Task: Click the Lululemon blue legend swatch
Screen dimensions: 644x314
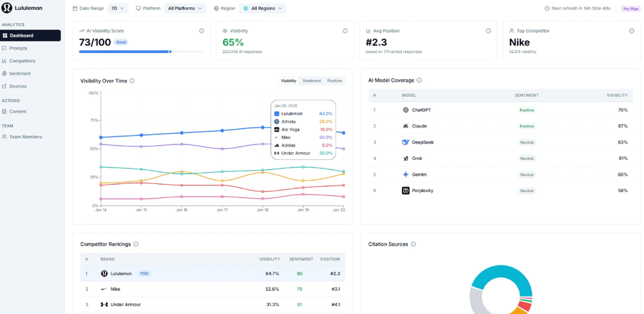Action: point(277,114)
